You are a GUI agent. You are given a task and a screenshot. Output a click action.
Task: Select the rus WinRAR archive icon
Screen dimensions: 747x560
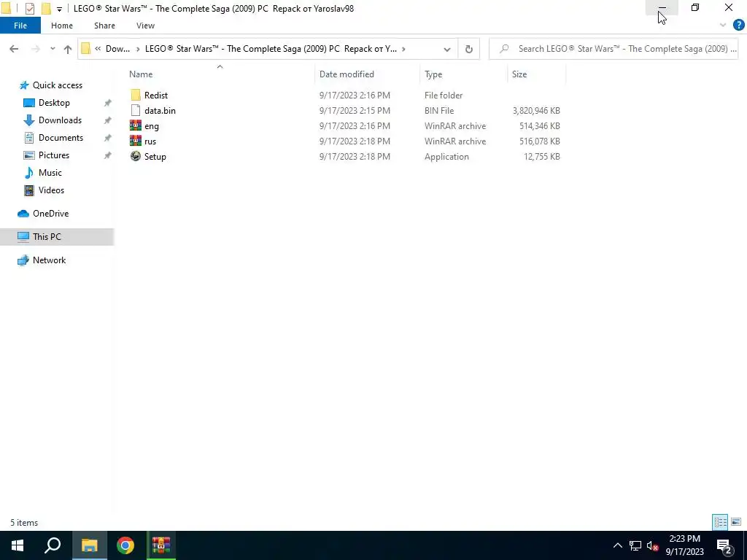pos(136,141)
